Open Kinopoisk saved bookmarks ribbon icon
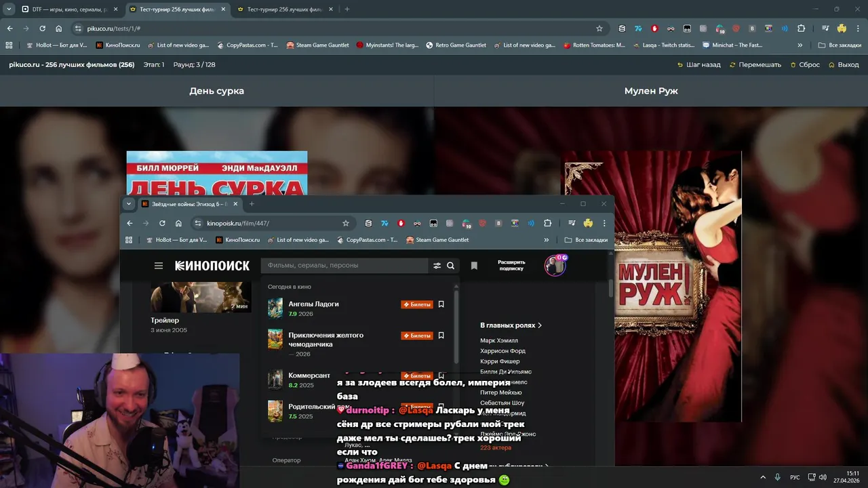868x488 pixels. pyautogui.click(x=474, y=266)
